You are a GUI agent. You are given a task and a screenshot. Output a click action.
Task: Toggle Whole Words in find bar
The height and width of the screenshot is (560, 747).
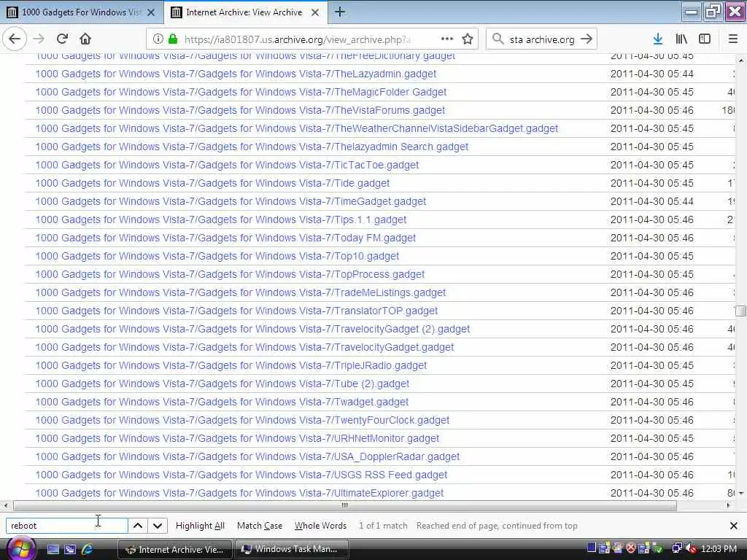tap(320, 526)
